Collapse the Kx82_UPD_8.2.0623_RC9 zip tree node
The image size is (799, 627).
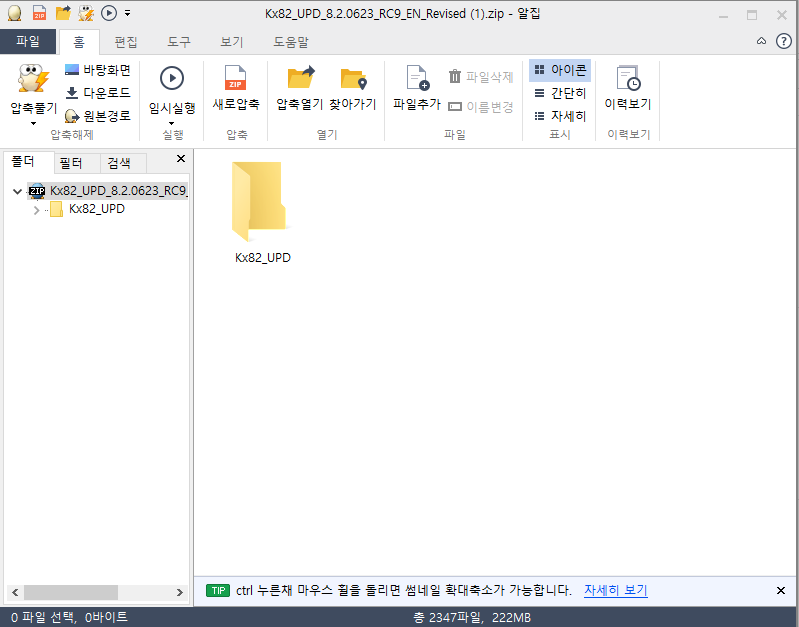click(x=17, y=192)
